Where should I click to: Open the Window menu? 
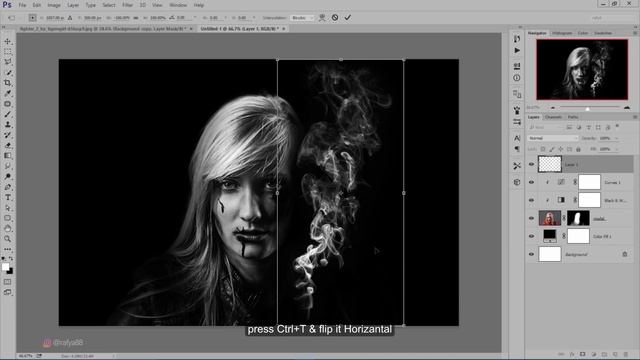[x=178, y=5]
